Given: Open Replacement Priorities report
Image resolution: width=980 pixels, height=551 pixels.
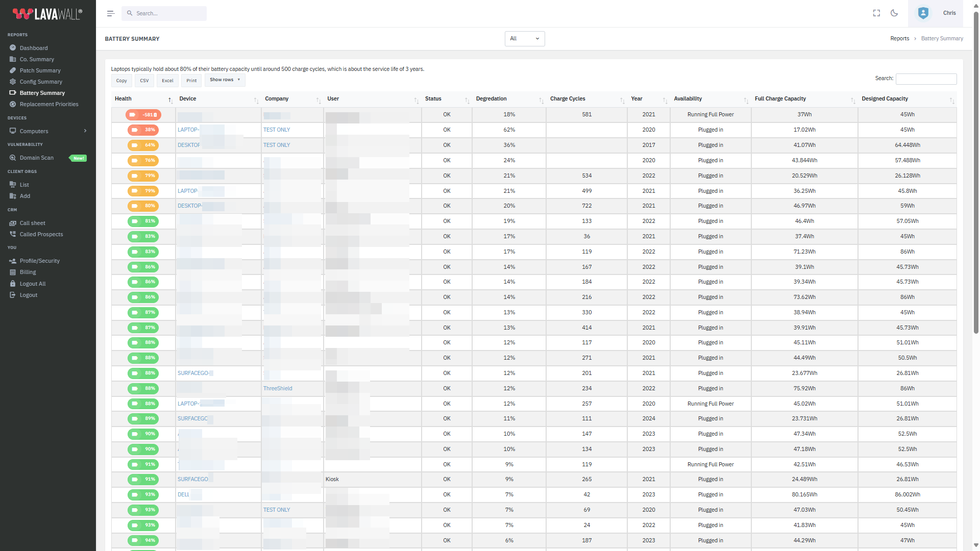Looking at the screenshot, I should coord(49,104).
